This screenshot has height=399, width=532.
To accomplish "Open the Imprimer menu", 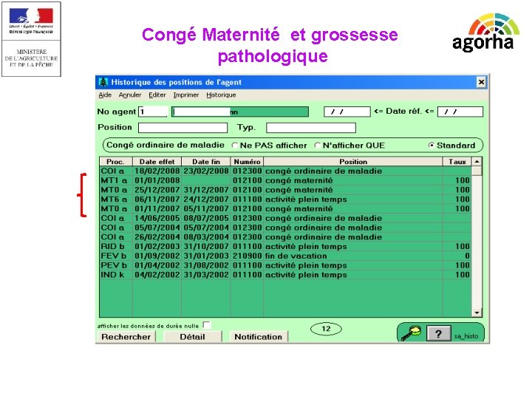I will (x=186, y=95).
